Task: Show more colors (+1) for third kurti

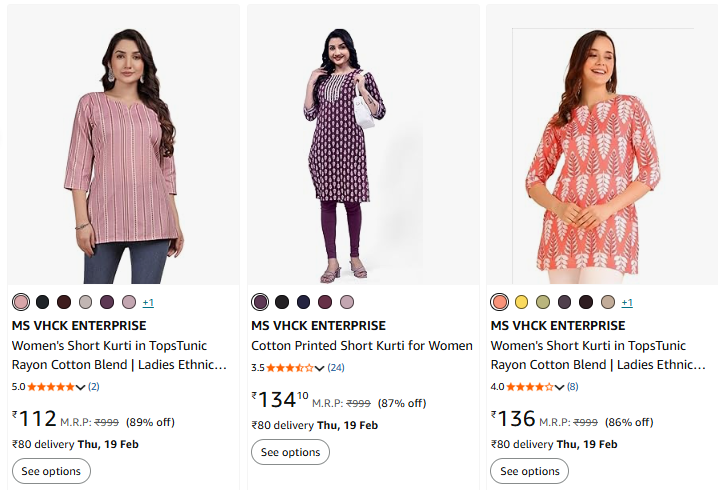Action: [627, 302]
